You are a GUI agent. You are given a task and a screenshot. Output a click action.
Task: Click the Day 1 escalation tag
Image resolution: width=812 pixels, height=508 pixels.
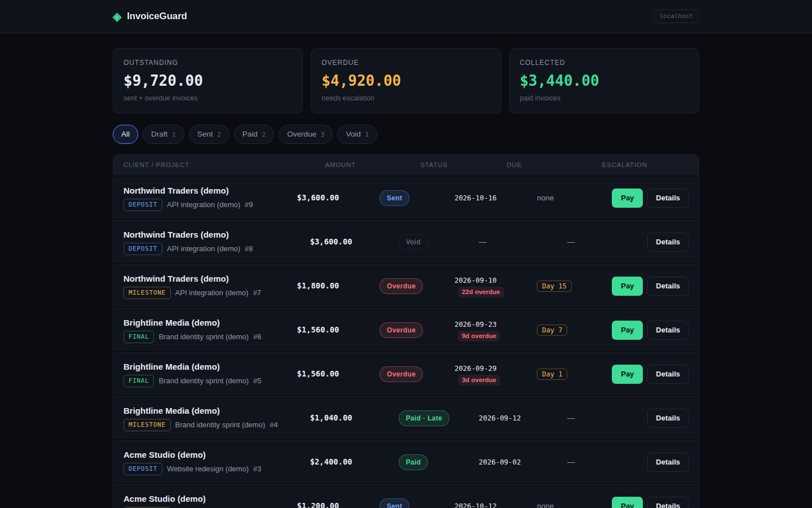(552, 374)
